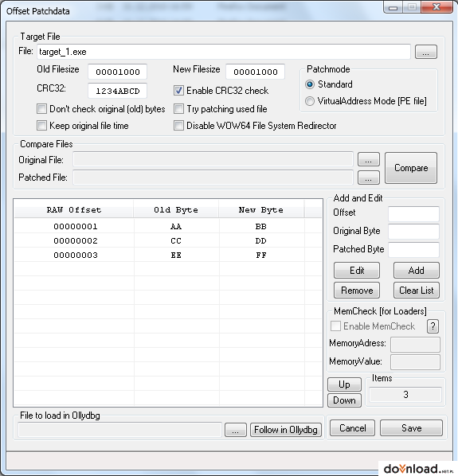Browse for file to load in Ollydbg
Screen dimensions: 458x476
236,430
